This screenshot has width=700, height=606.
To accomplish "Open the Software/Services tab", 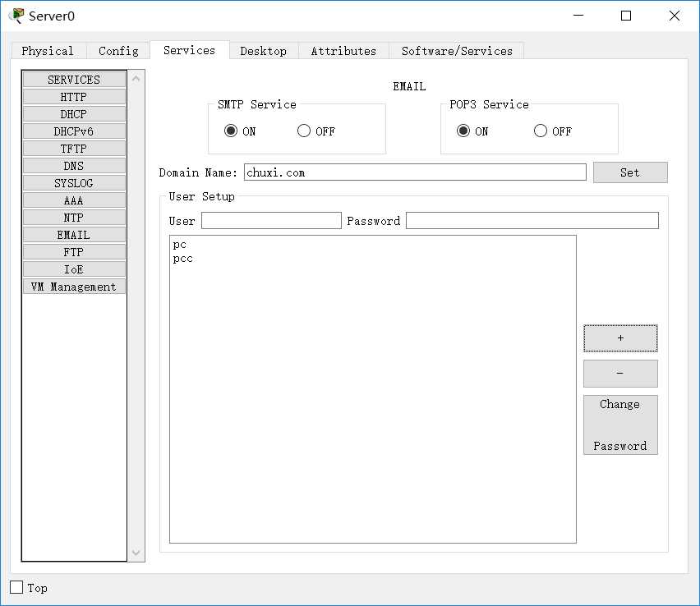I will coord(457,51).
